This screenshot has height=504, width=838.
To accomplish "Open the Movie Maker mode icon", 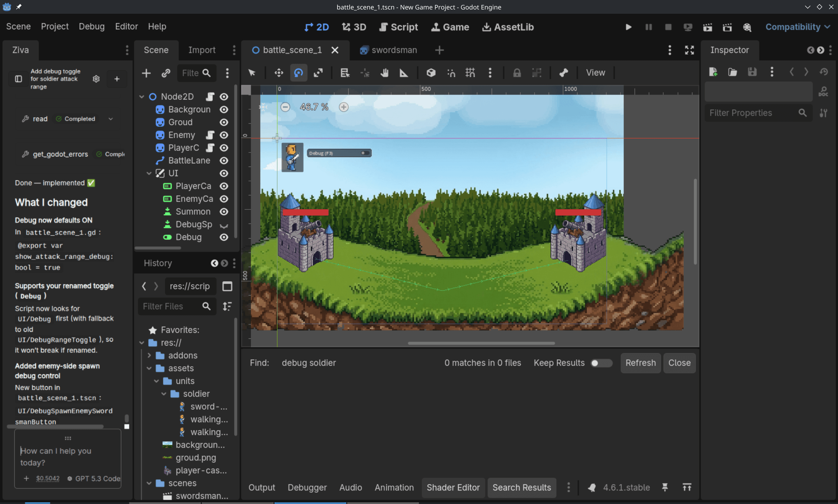I will tap(747, 27).
